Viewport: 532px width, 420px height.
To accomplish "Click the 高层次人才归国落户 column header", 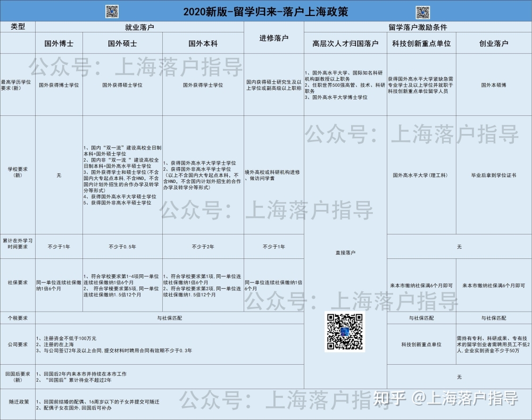I will 345,43.
